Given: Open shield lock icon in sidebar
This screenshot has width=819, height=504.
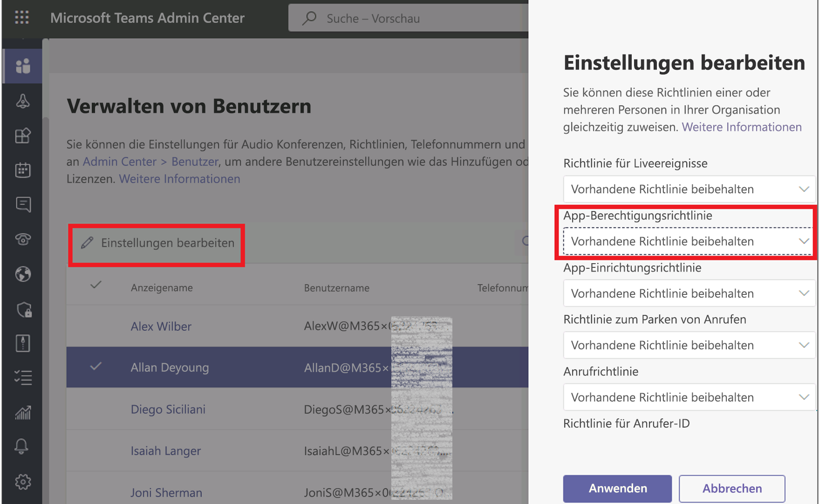Looking at the screenshot, I should click(24, 309).
